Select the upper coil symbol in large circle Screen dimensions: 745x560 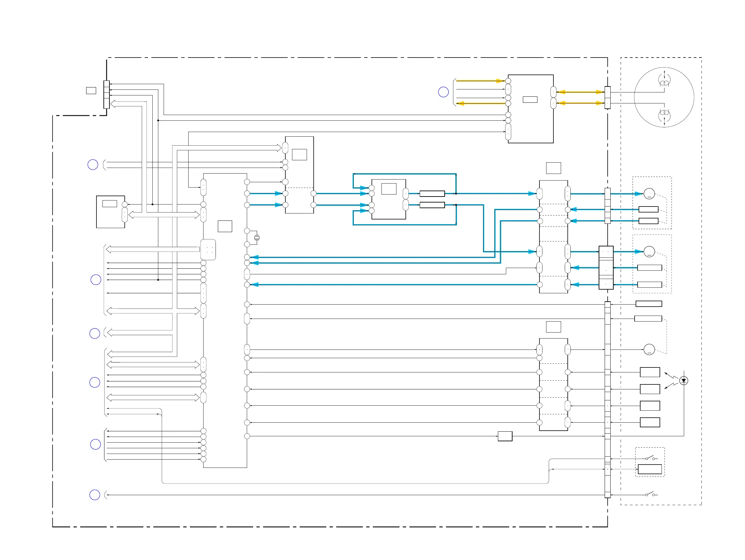click(664, 81)
